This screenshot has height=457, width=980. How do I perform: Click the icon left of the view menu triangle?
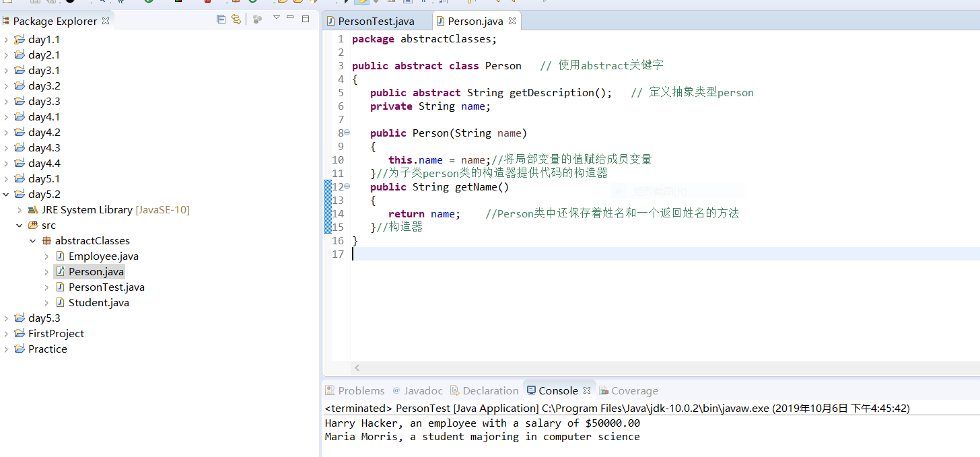coord(257,20)
